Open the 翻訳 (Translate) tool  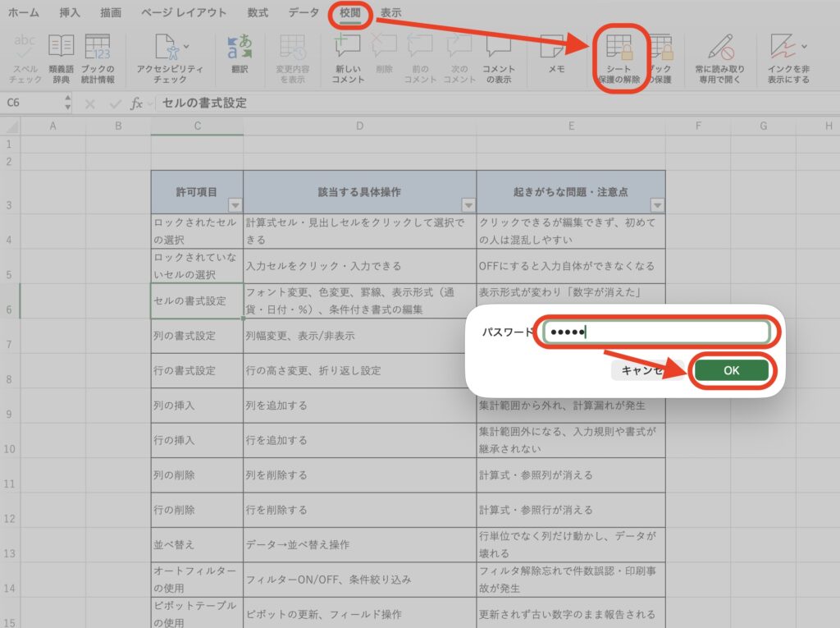pyautogui.click(x=240, y=57)
